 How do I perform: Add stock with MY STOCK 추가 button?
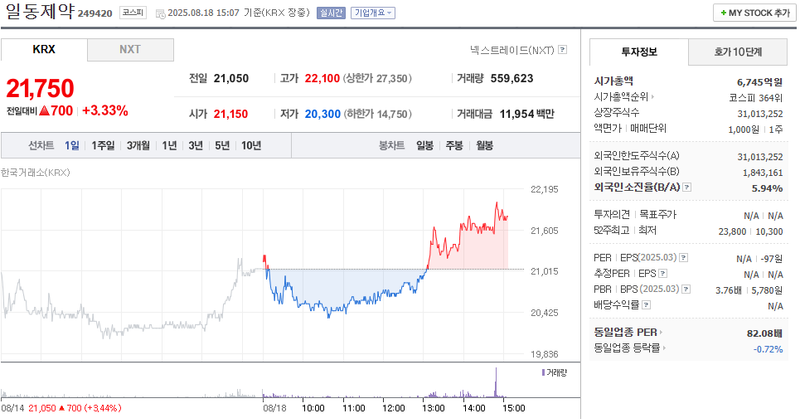coord(755,13)
